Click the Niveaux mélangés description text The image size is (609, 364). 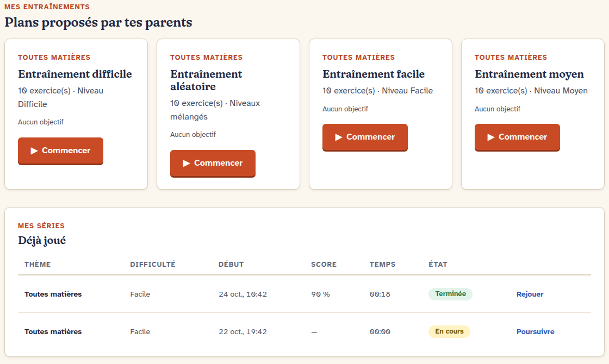(x=215, y=110)
